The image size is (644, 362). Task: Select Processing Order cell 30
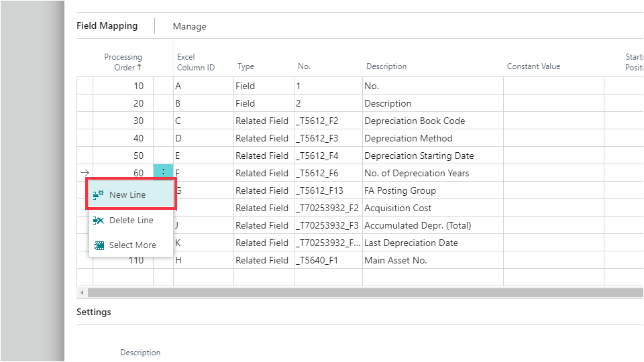123,121
